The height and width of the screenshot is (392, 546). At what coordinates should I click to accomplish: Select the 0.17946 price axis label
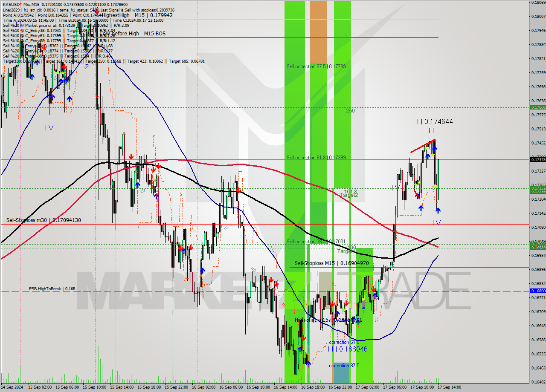(538, 30)
